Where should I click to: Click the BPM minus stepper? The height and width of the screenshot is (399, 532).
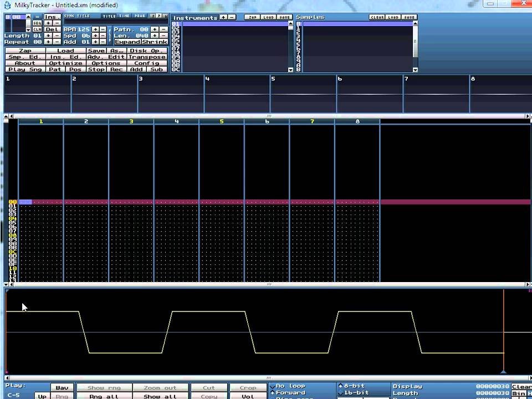click(x=103, y=29)
